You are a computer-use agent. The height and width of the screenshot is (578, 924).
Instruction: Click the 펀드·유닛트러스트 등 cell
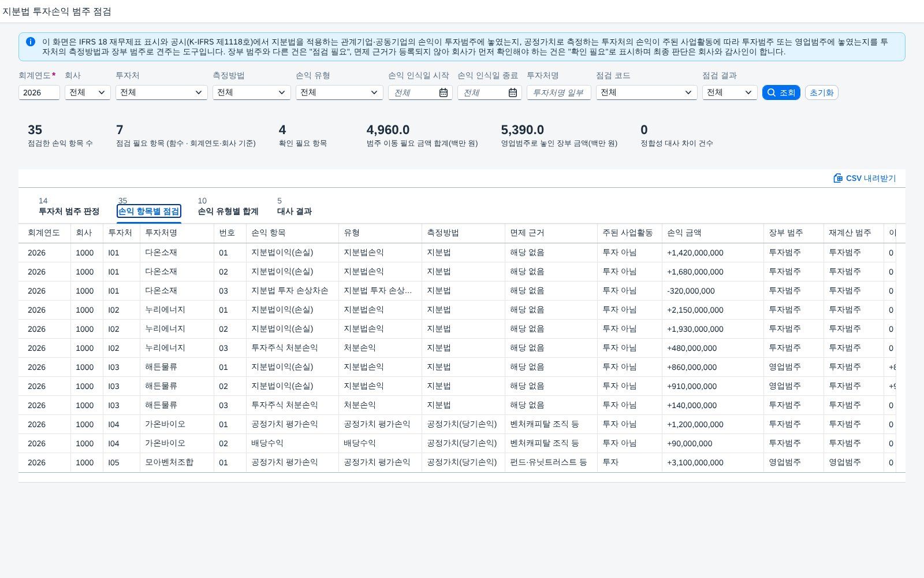[x=551, y=462]
